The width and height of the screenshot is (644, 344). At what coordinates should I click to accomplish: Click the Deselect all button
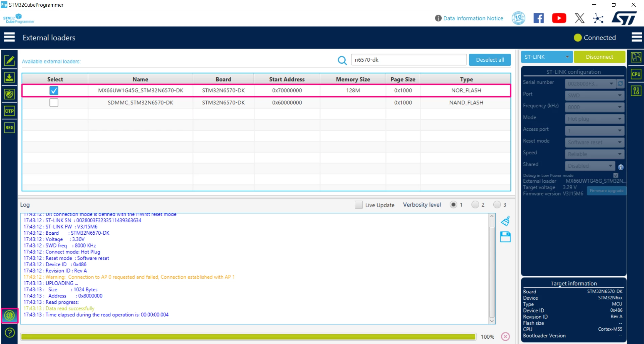coord(490,60)
